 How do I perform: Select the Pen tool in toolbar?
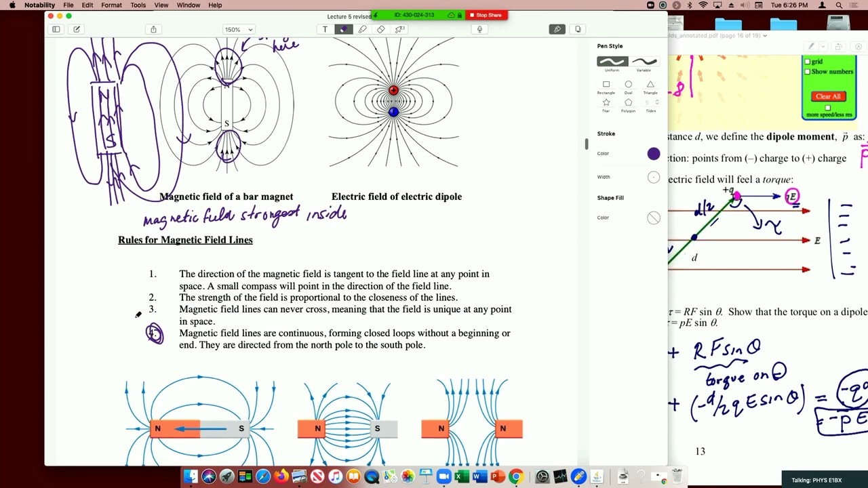(x=343, y=29)
